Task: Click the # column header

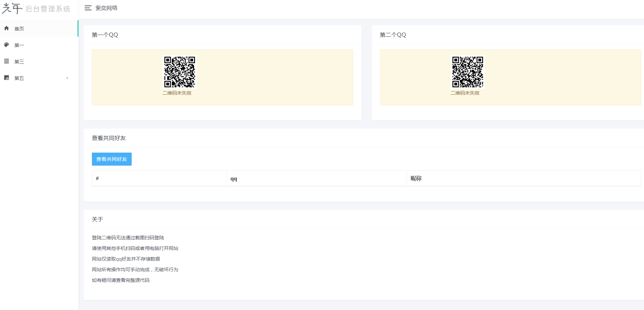Action: [x=97, y=178]
